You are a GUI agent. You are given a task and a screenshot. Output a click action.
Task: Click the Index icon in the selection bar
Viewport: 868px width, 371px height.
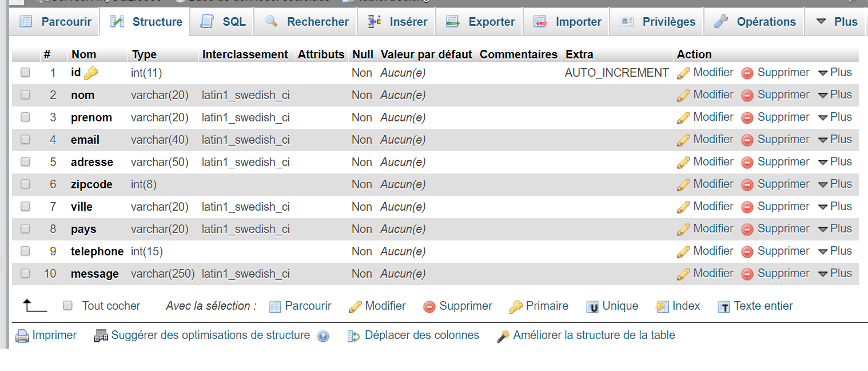pyautogui.click(x=663, y=306)
